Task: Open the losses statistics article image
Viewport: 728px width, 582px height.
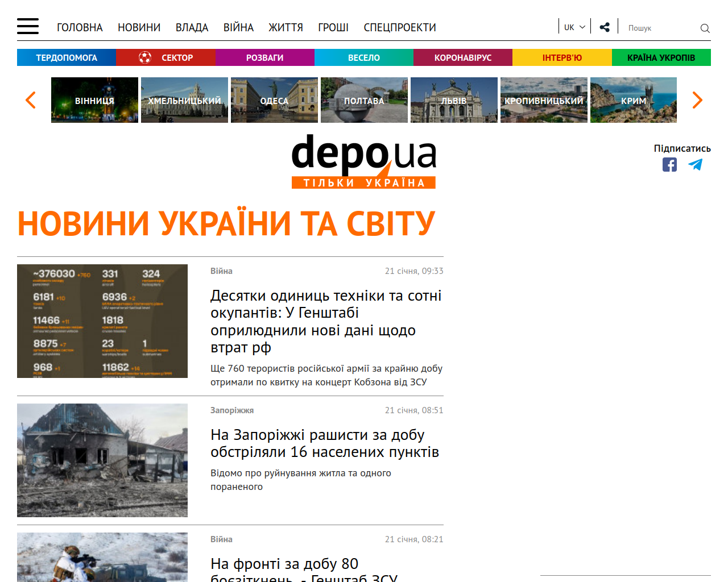Action: [x=102, y=321]
